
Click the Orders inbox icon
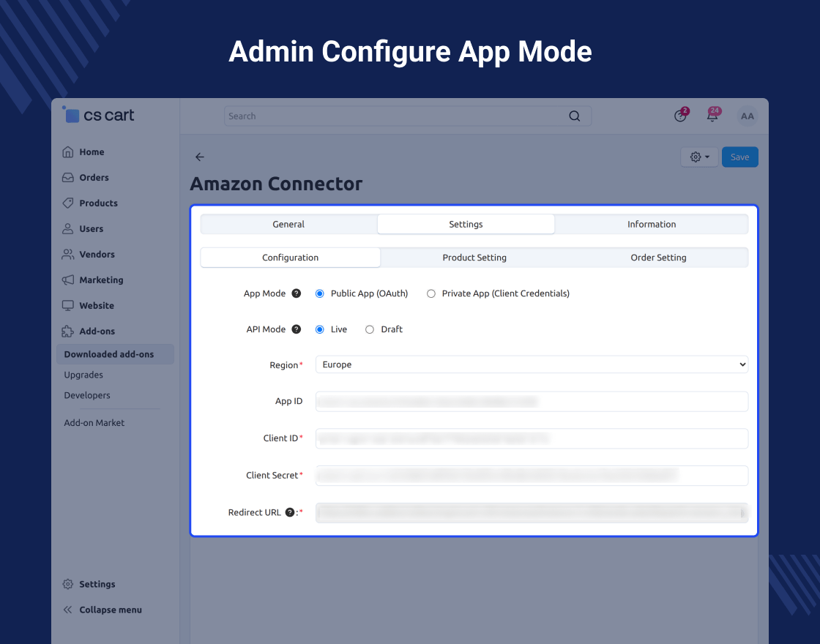pyautogui.click(x=68, y=178)
